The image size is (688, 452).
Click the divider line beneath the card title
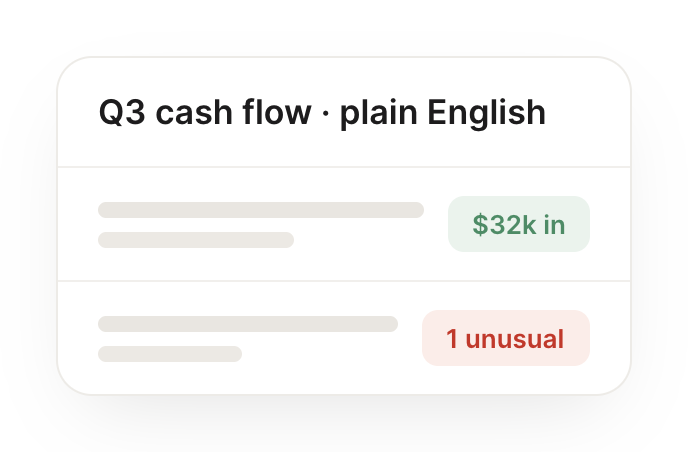344,167
